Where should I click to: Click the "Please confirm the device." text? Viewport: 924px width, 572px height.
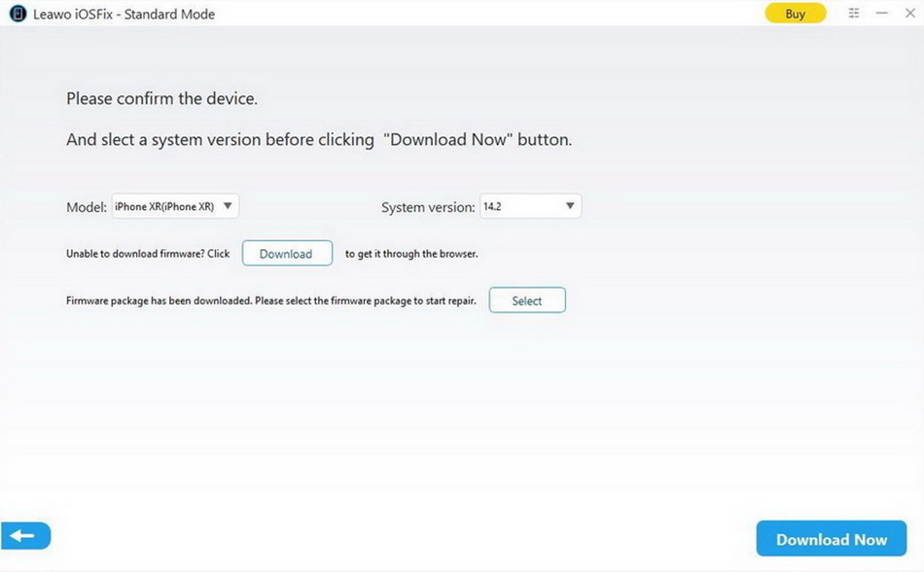pos(162,98)
